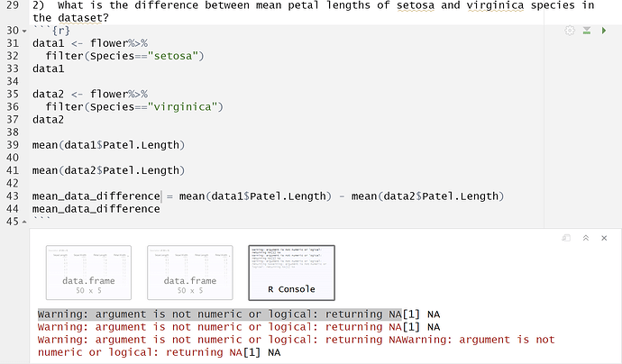Screen dimensions: 622x364
Task: Click the second red warning line
Action: tap(220, 327)
